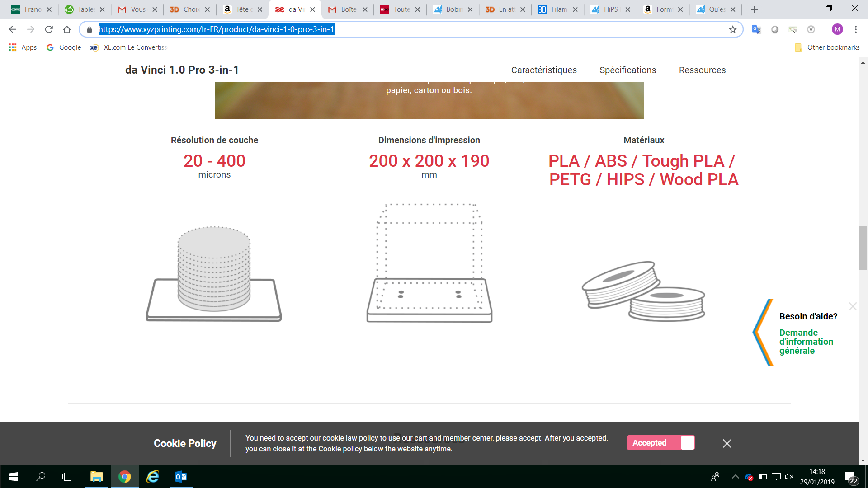Click the battery tray icon
Image resolution: width=868 pixels, height=488 pixels.
pyautogui.click(x=763, y=477)
